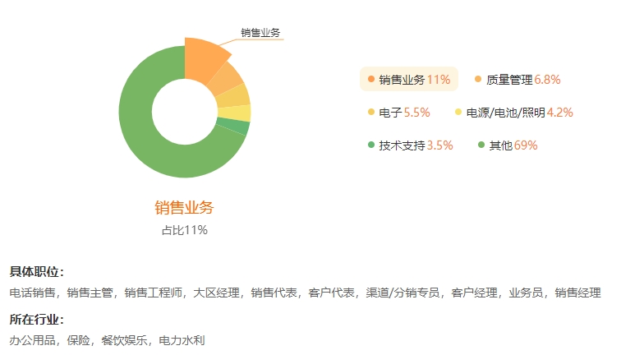The image size is (644, 355).
Task: Select the 销售业务 11% legend entry
Action: (x=409, y=79)
